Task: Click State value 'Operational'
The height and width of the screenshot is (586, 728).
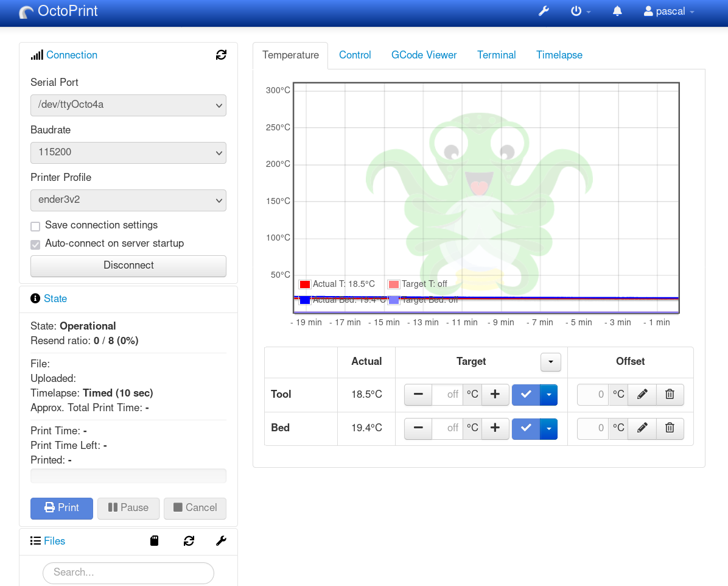Action: pos(88,327)
